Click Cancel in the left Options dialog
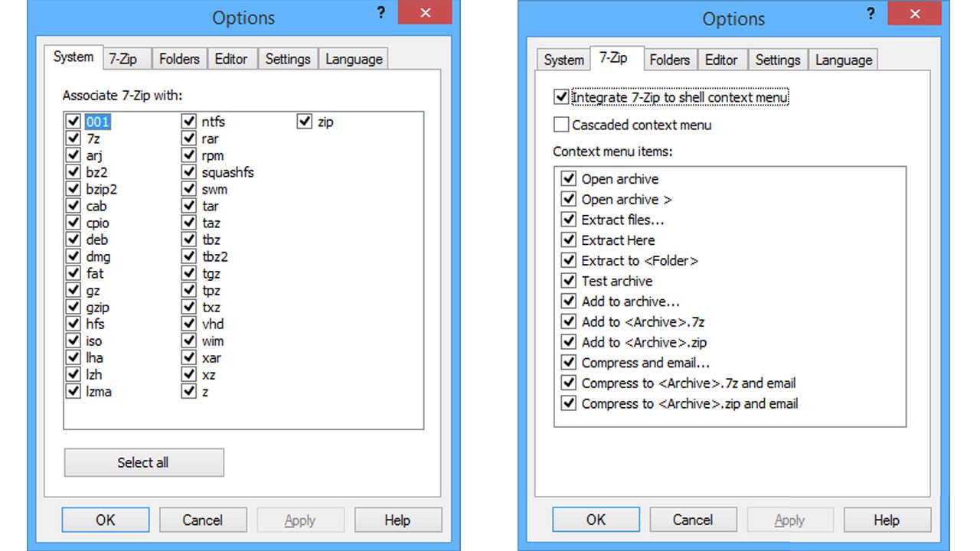The height and width of the screenshot is (551, 980). pyautogui.click(x=202, y=520)
